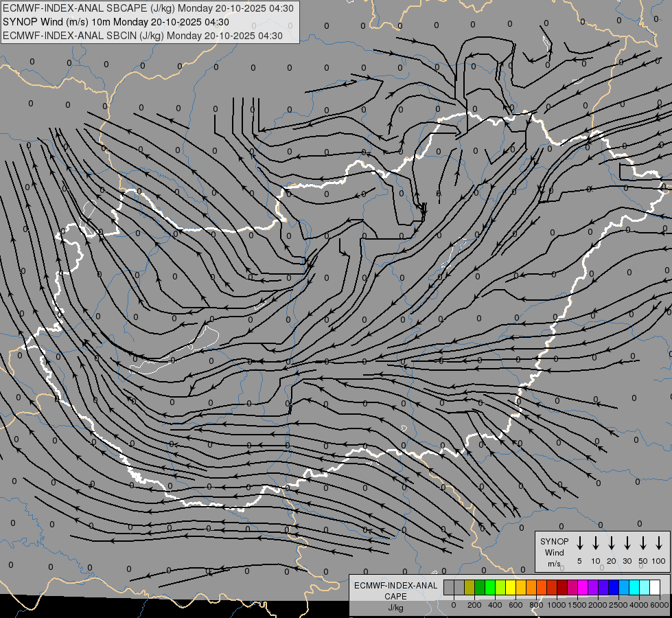672x618 pixels.
Task: Click the 5 value in wind legend
Action: 579,561
